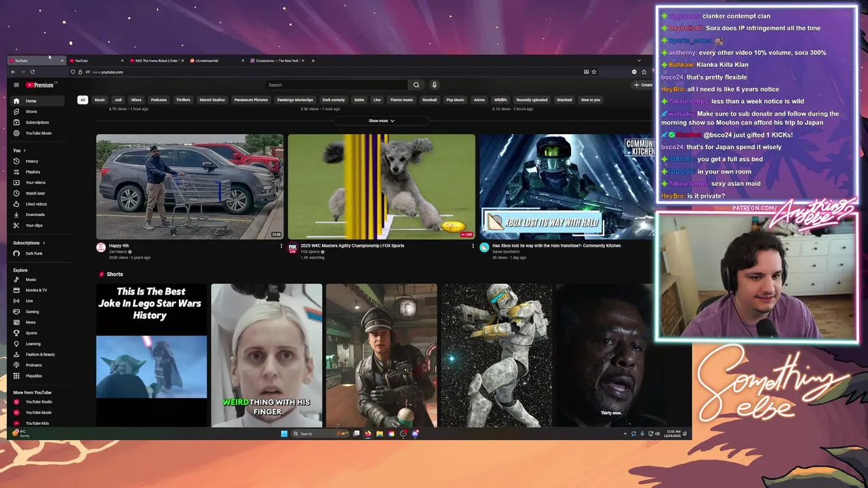Reload the page with the browser refresh button
The height and width of the screenshot is (488, 868).
pos(32,72)
